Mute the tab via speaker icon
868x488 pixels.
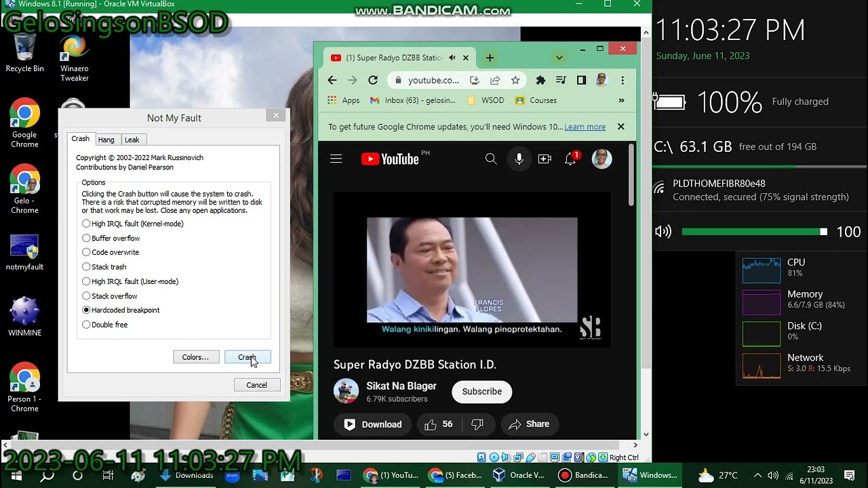[x=452, y=58]
